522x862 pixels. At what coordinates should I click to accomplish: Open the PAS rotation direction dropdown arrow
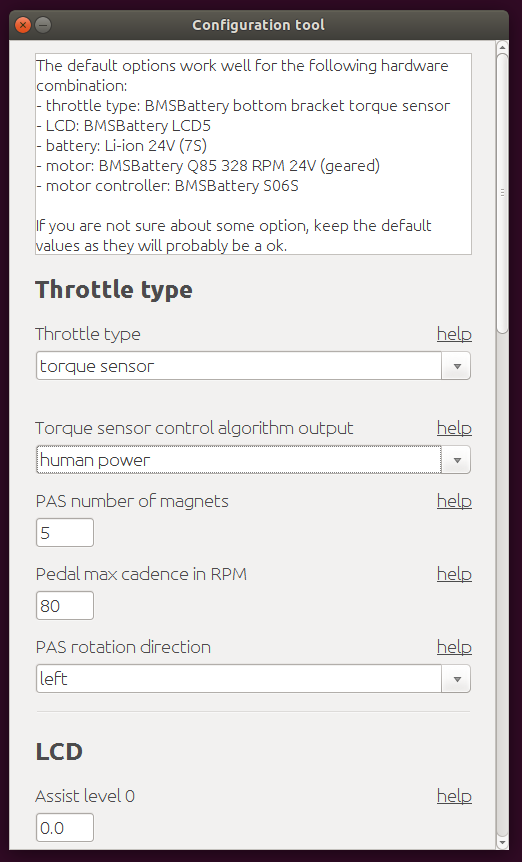click(x=456, y=679)
